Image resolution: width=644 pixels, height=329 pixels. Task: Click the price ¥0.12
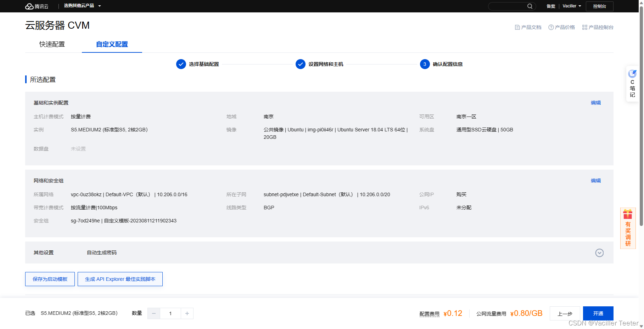453,313
